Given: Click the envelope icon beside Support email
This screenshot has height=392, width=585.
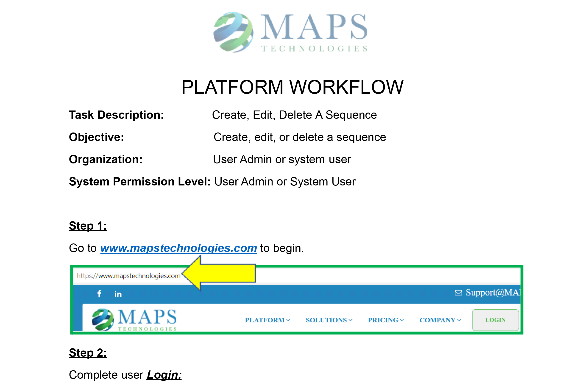Looking at the screenshot, I should 458,293.
